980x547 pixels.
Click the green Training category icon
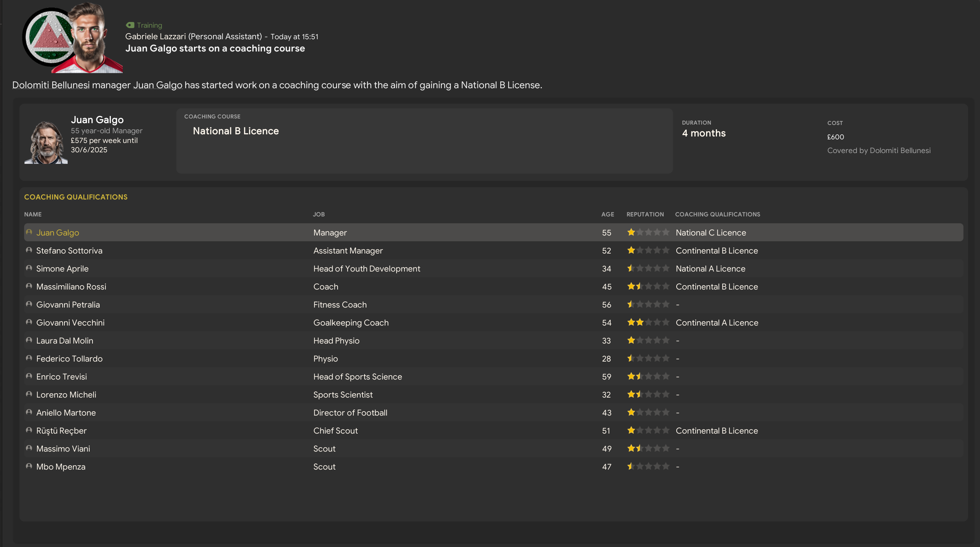pos(130,25)
